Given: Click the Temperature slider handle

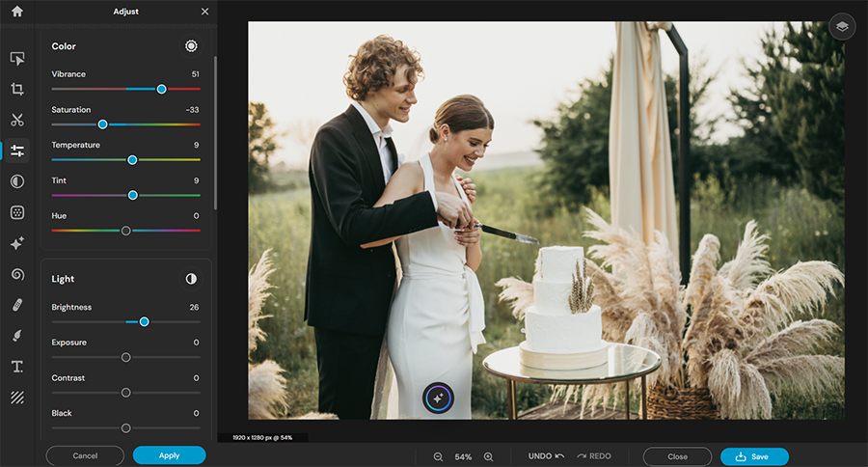Looking at the screenshot, I should [x=132, y=160].
